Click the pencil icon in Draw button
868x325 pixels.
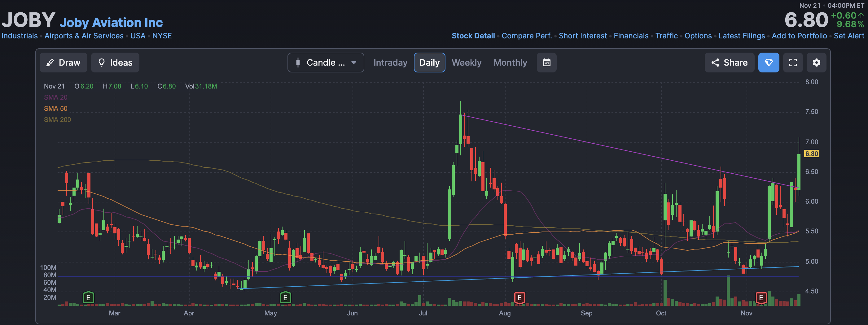[50, 63]
